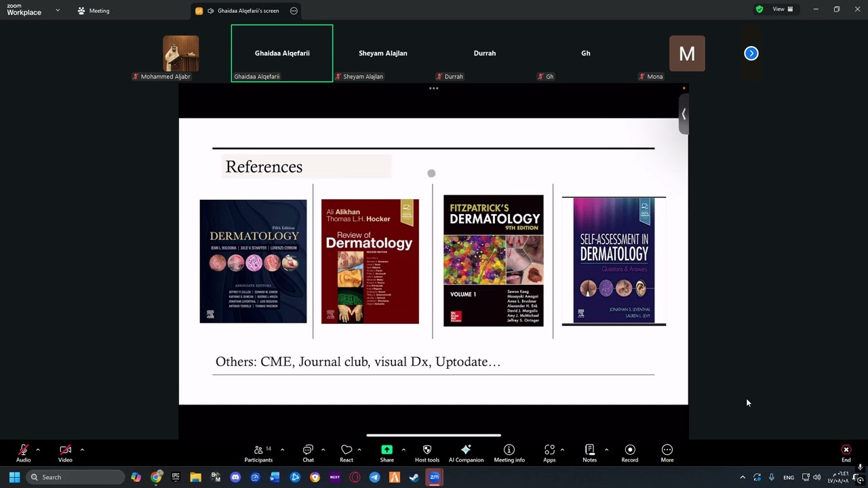868x488 pixels.
Task: Click the green Share screen button
Action: [x=387, y=453]
